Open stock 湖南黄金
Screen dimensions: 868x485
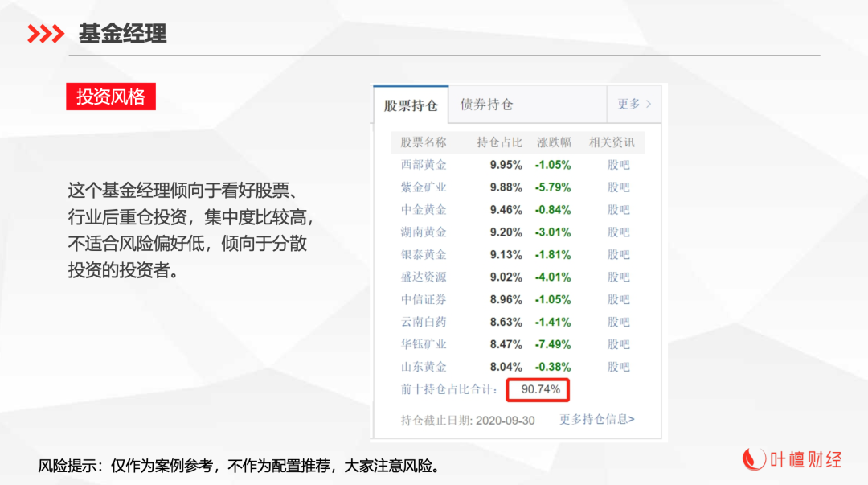coord(424,232)
